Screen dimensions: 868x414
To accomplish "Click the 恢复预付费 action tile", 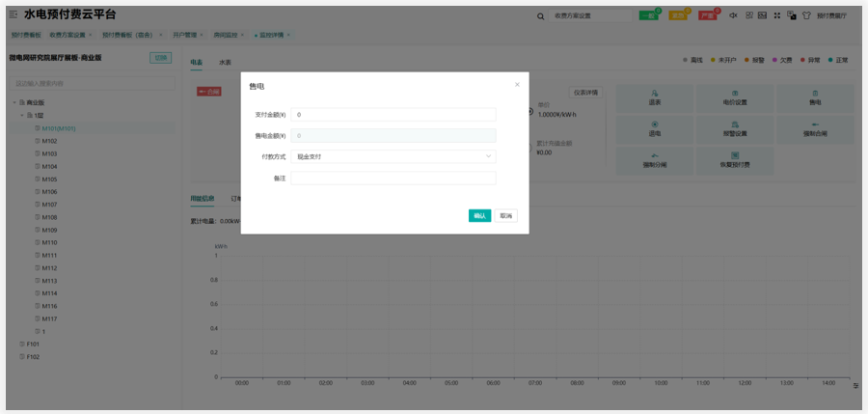I will 735,161.
